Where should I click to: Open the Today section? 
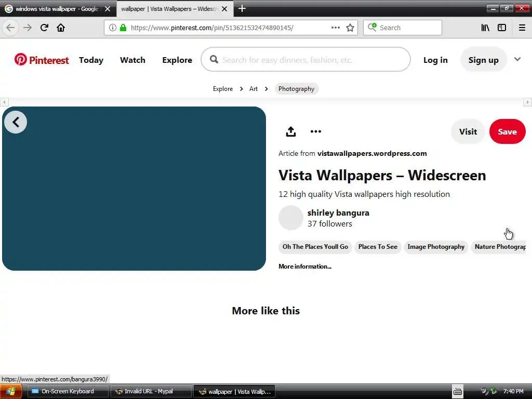[x=91, y=60]
